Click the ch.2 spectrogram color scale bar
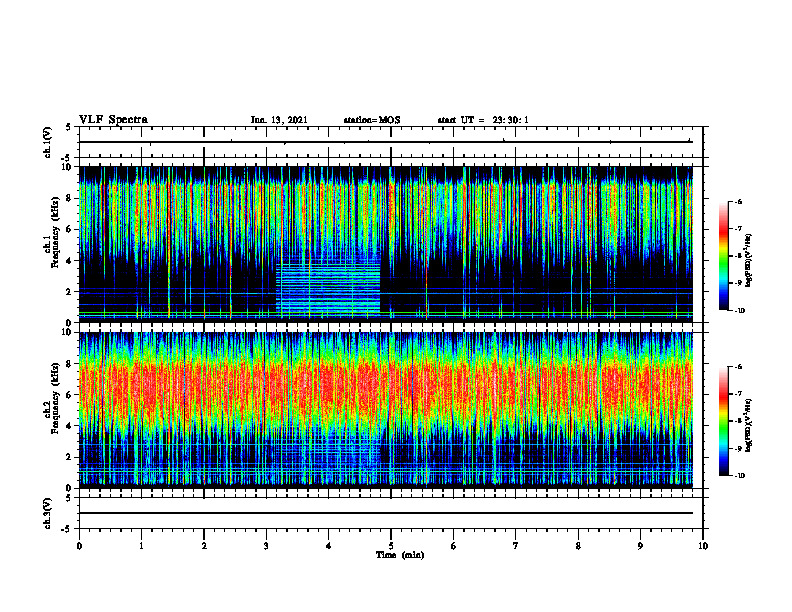 (x=723, y=421)
